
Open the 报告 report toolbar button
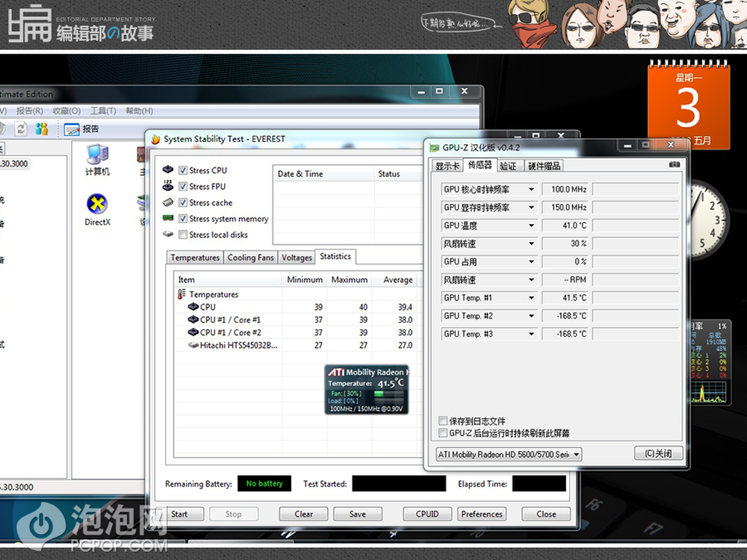point(81,129)
